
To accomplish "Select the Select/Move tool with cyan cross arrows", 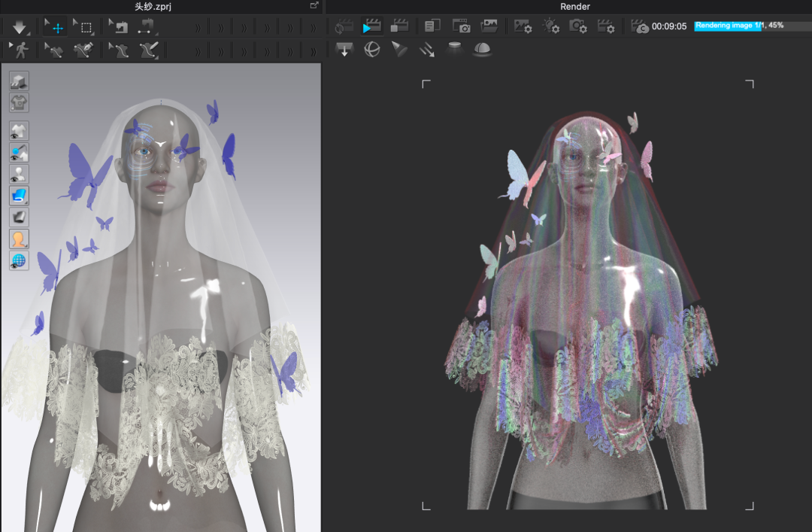I will 54,27.
